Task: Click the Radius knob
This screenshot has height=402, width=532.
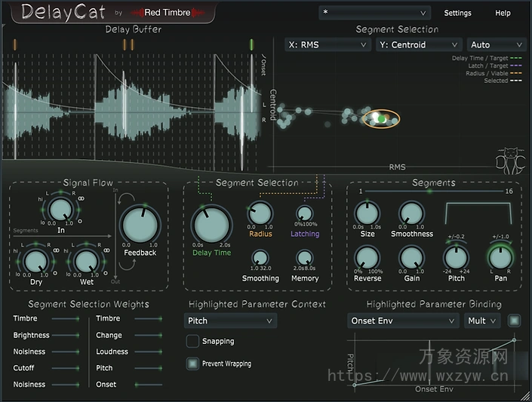Action: pos(260,213)
